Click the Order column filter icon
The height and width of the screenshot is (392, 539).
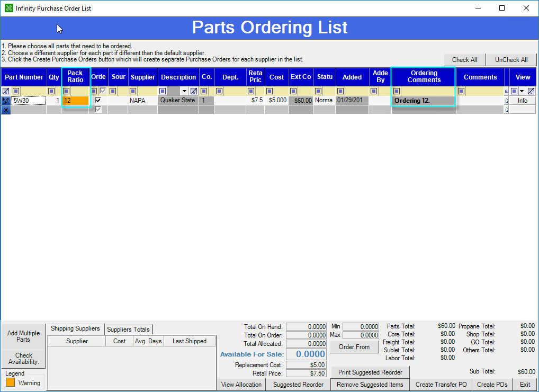tap(94, 91)
